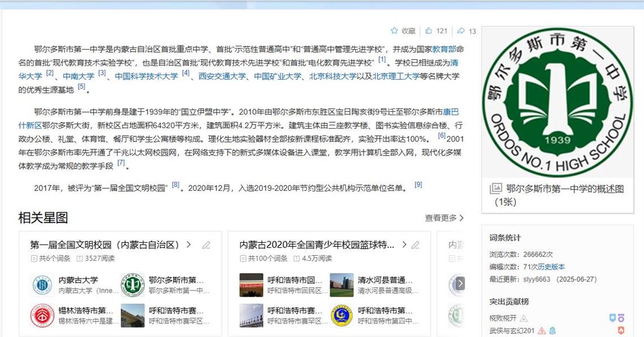The width and height of the screenshot is (644, 337).
Task: Open the 相关星图 section heading
Action: 43,218
